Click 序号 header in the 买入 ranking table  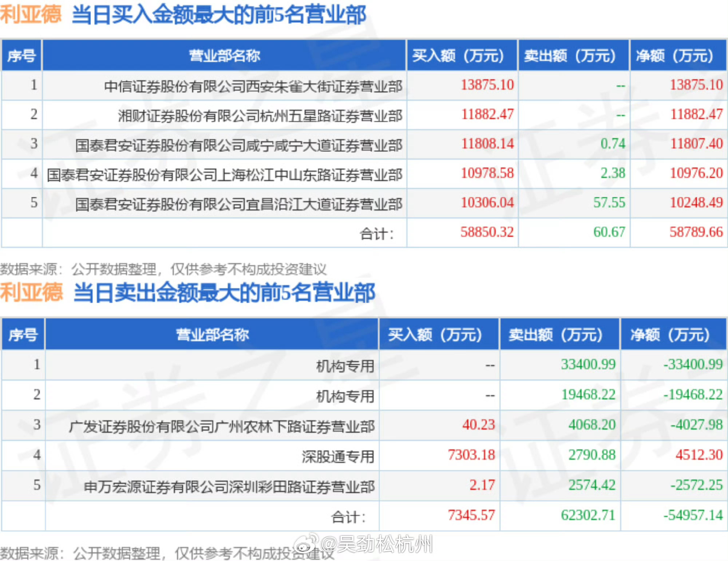coord(22,56)
